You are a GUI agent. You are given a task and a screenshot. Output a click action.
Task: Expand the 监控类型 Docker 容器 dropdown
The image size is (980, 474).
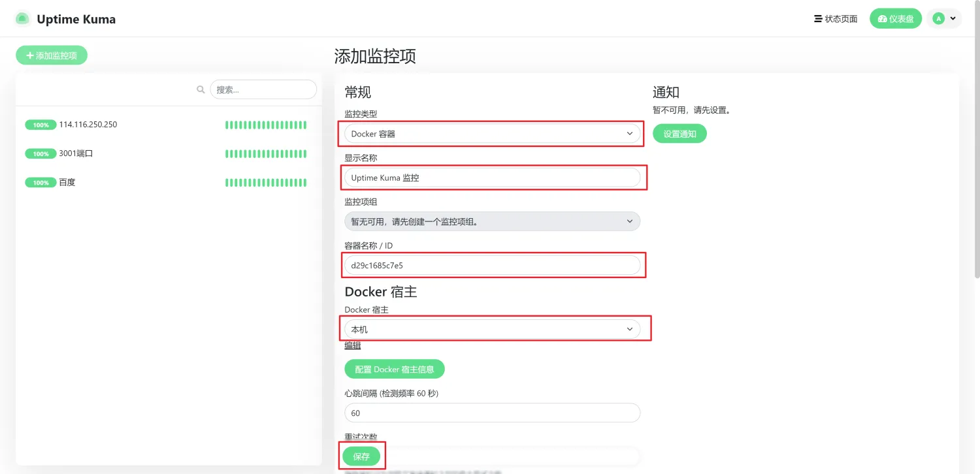click(492, 134)
